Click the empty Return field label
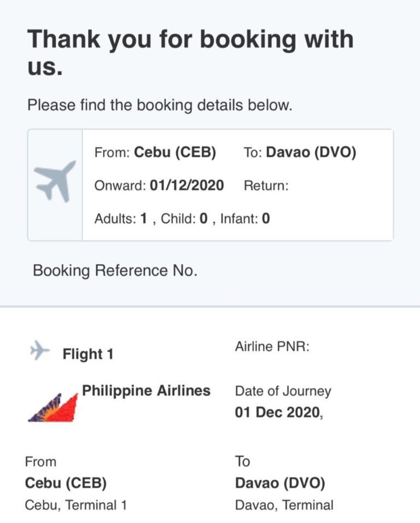Viewport: 420px width, 523px height. pos(266,186)
